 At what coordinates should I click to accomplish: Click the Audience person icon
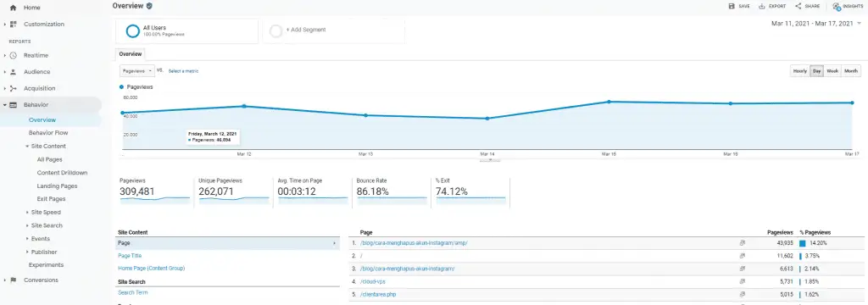[14, 72]
